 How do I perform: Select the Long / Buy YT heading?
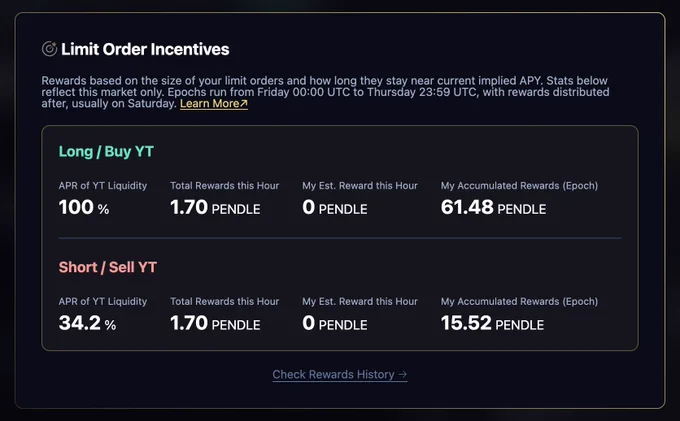point(106,151)
